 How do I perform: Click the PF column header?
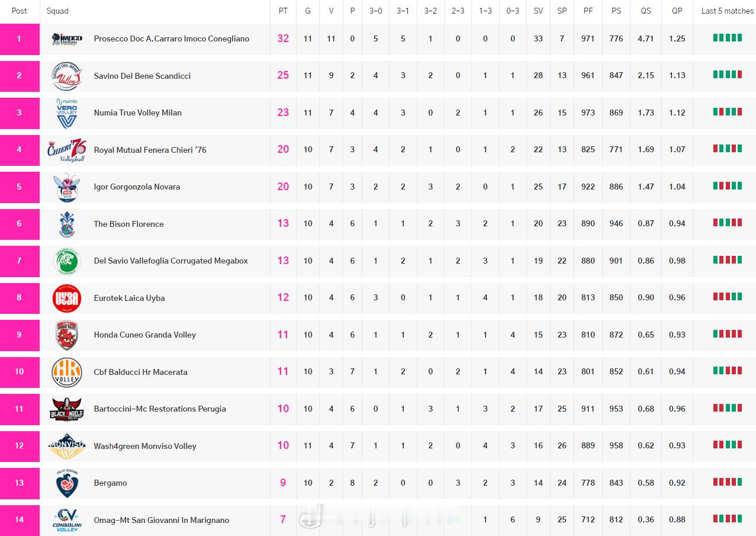pos(588,11)
